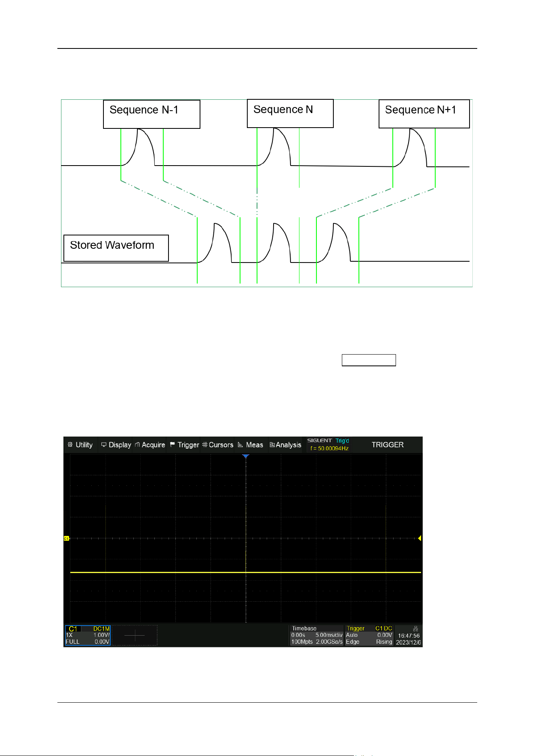Click the 2.00GSa/s sample rate value
Viewport: 535px width, 756px height.
click(x=329, y=642)
